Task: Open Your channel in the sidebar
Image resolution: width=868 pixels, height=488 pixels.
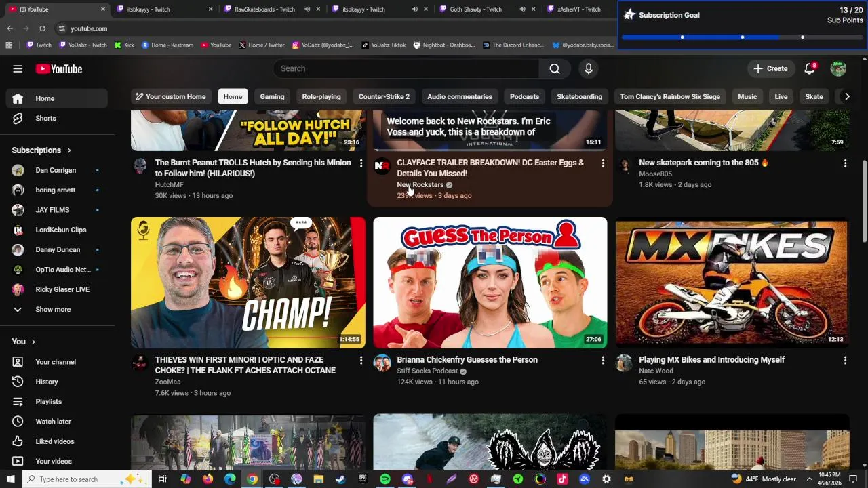Action: (x=57, y=362)
